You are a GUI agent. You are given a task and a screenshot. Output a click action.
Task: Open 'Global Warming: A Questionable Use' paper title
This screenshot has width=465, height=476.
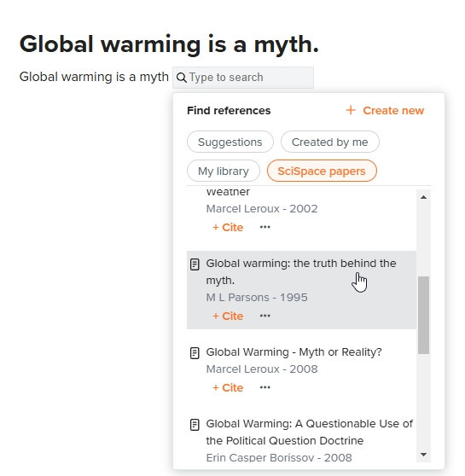click(x=309, y=432)
